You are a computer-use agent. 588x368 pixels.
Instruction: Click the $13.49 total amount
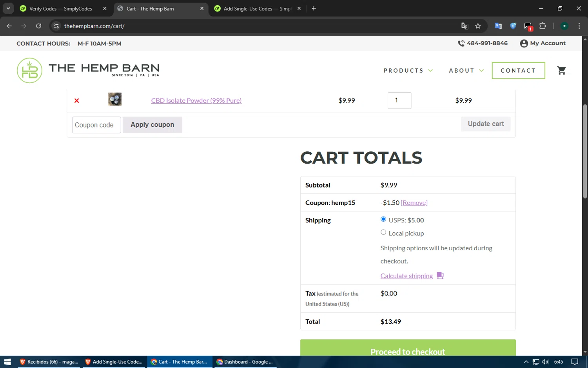391,322
